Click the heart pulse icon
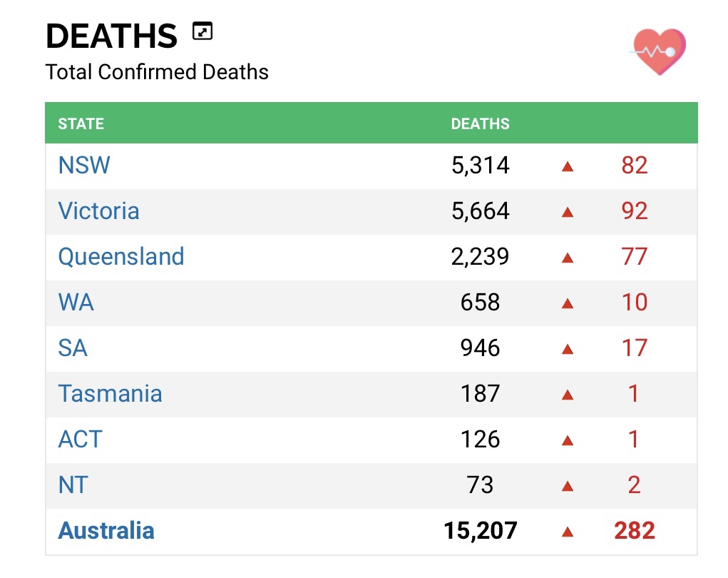Image resolution: width=728 pixels, height=578 pixels. click(659, 51)
